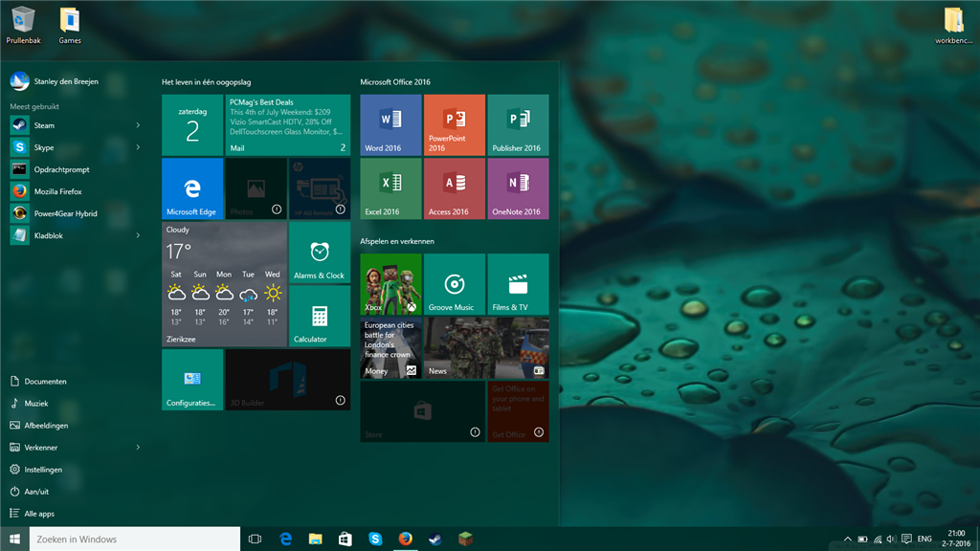
Task: Launch PowerPoint 2016 tile
Action: tap(455, 125)
